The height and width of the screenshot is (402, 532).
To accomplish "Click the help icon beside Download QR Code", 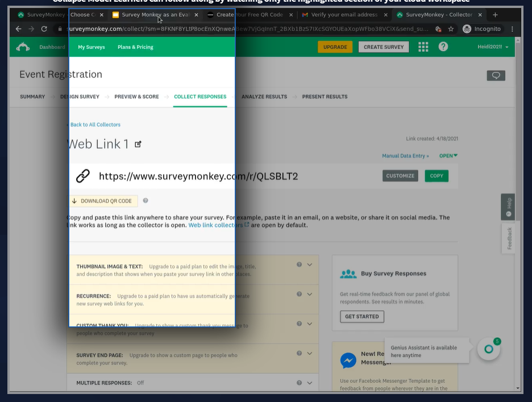I will coord(146,201).
